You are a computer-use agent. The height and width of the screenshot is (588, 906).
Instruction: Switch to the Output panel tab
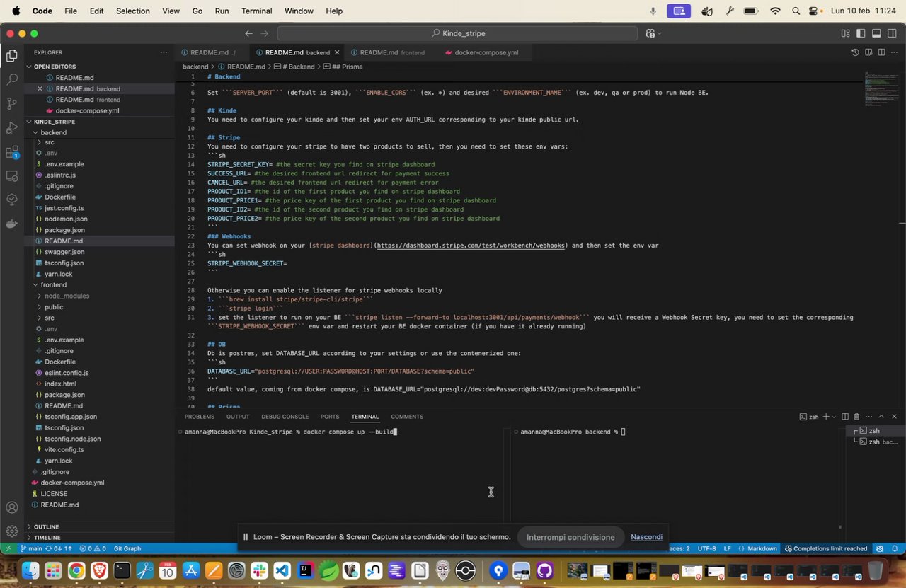click(x=238, y=417)
